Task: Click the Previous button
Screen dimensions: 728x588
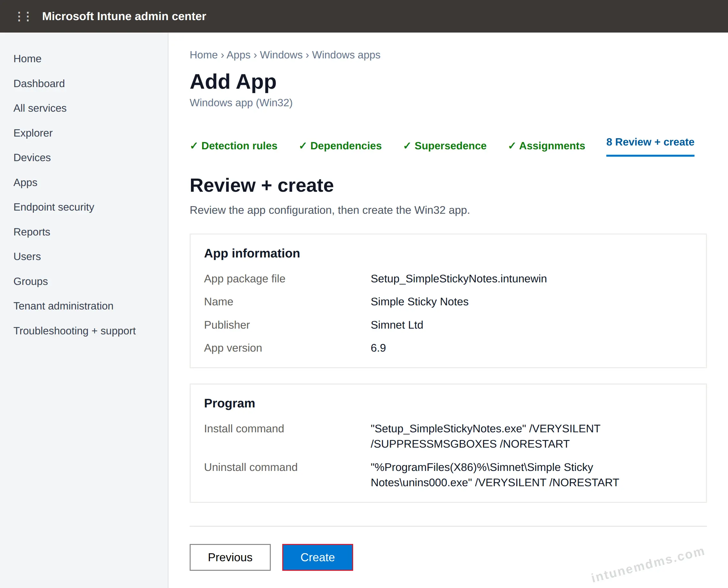Action: coord(230,557)
